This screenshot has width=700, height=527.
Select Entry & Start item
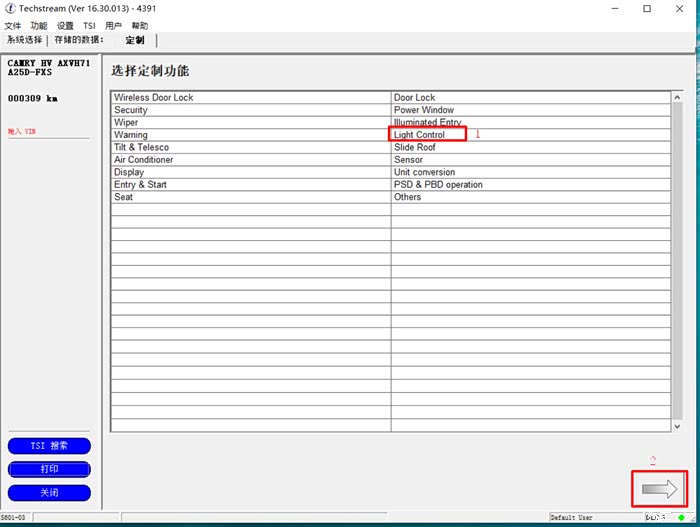(x=139, y=185)
